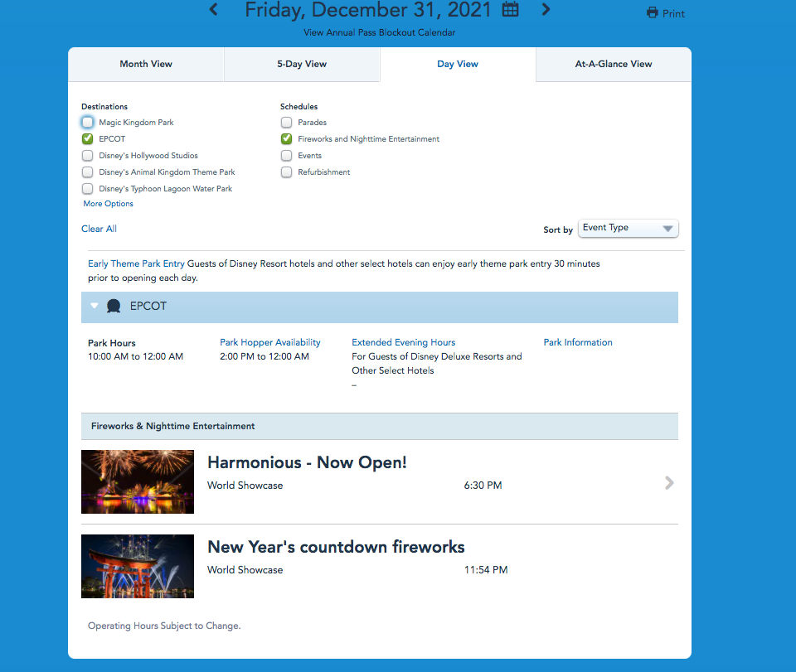Open View Annual Pass Blockout Calendar link
Viewport: 796px width, 672px height.
point(380,33)
